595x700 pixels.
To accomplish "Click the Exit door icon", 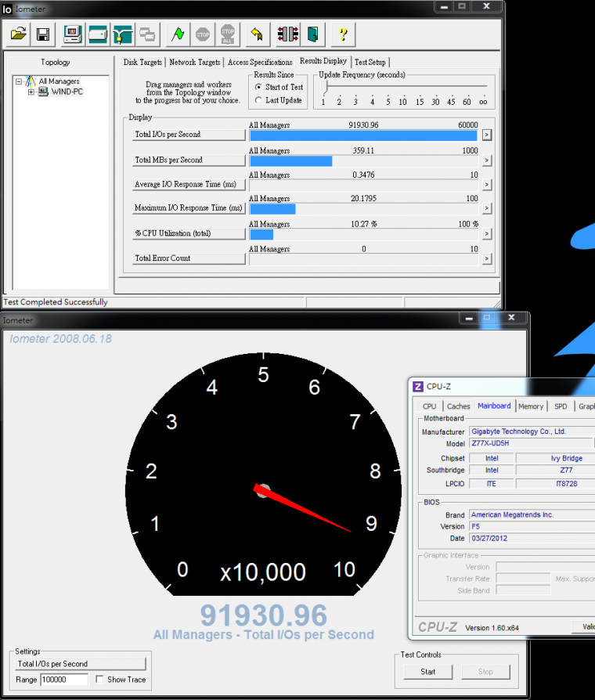I will pos(312,34).
